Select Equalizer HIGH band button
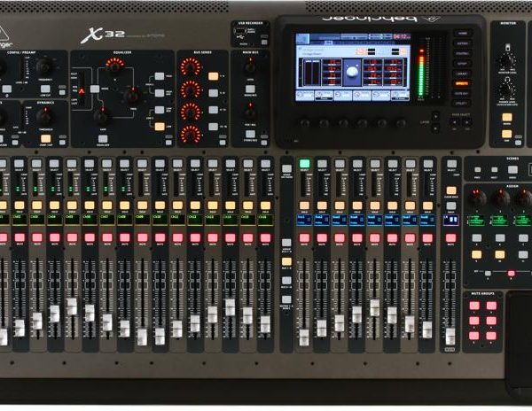Screen dimensions: 532x411 [160, 76]
